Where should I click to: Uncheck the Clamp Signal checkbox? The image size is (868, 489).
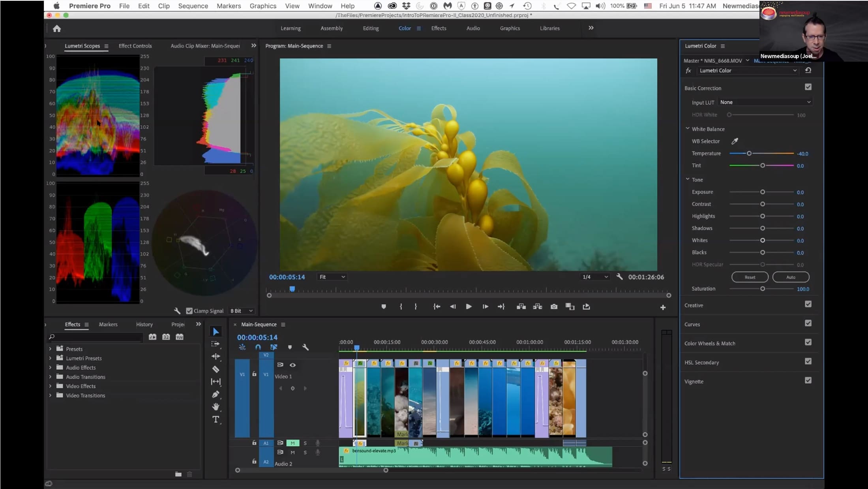(x=189, y=311)
